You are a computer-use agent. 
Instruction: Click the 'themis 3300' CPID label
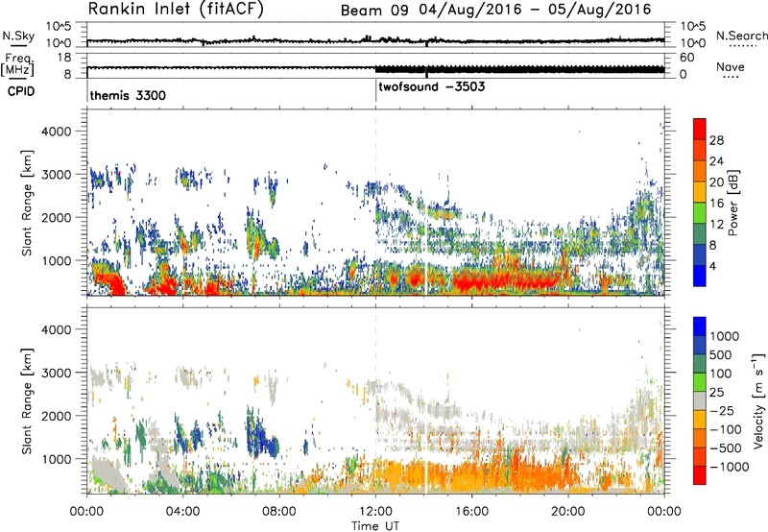(x=128, y=95)
